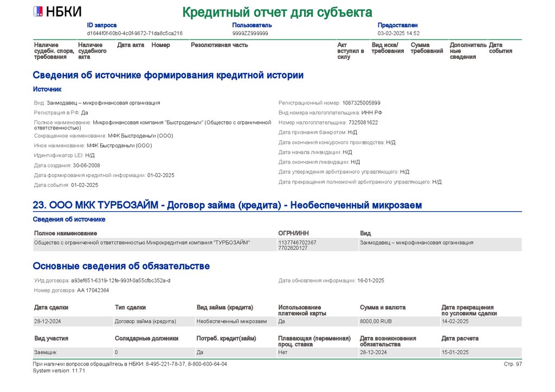555x392 pixels.
Task: Click heading "Основные сведения об обязательстве"
Action: [121, 266]
